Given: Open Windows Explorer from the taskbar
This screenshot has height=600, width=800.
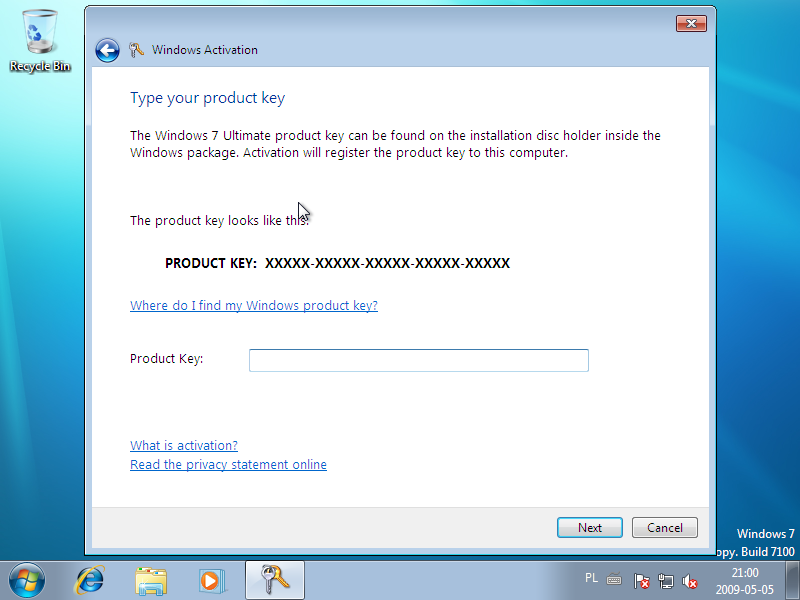Looking at the screenshot, I should point(151,580).
